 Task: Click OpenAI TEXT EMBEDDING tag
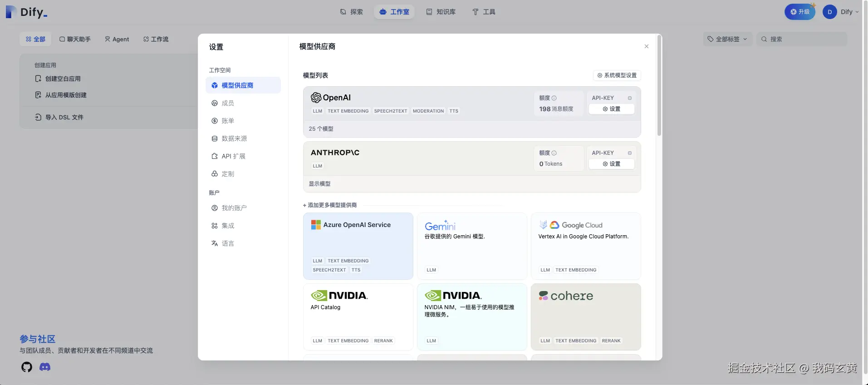coord(348,111)
